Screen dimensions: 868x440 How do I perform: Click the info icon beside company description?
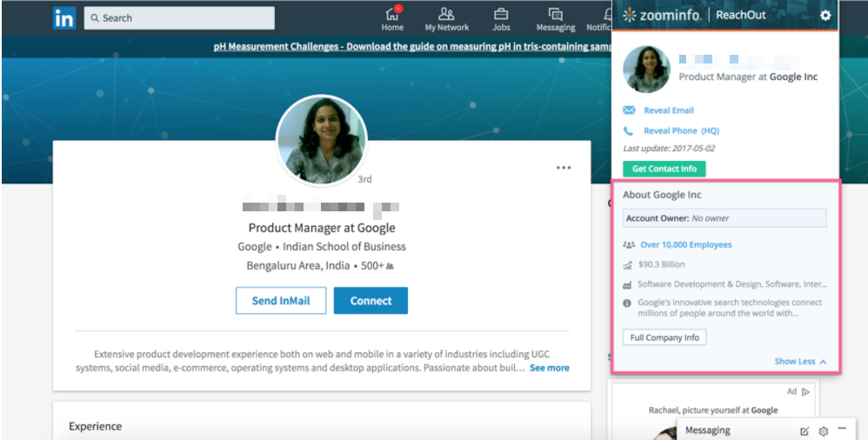627,303
